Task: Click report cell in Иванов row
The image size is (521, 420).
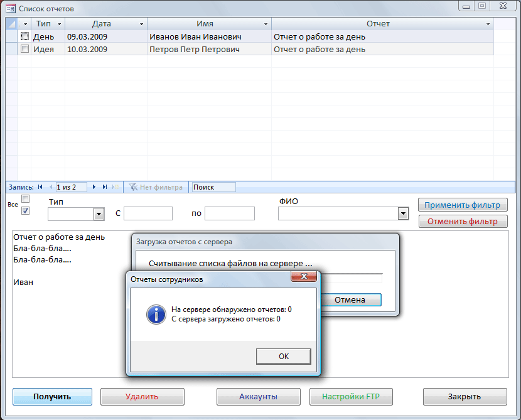Action: pos(382,36)
